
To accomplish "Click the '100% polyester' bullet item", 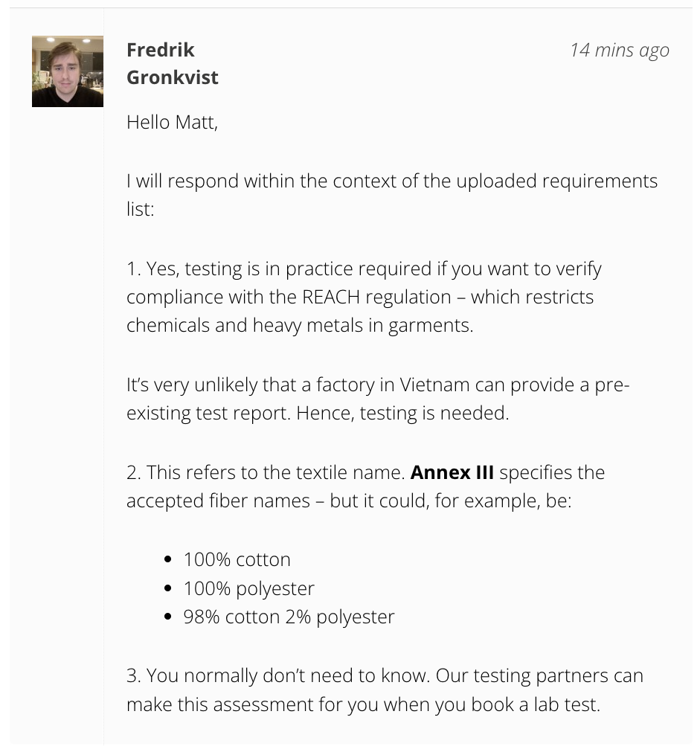I will [248, 588].
